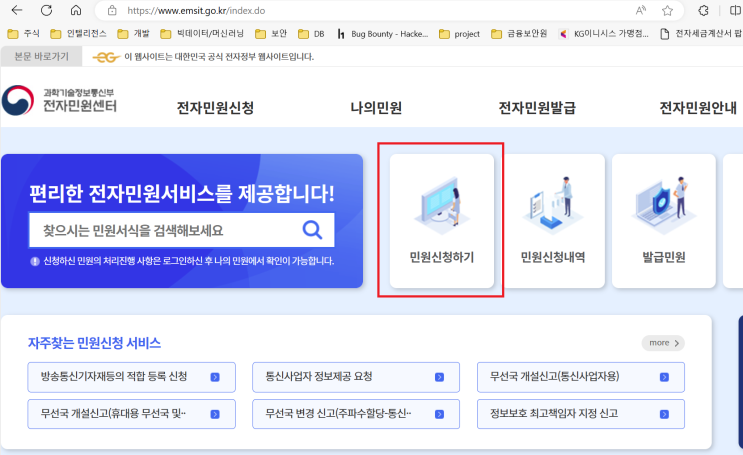Activate the read aloud icon
Image resolution: width=743 pixels, height=455 pixels.
[x=641, y=10]
